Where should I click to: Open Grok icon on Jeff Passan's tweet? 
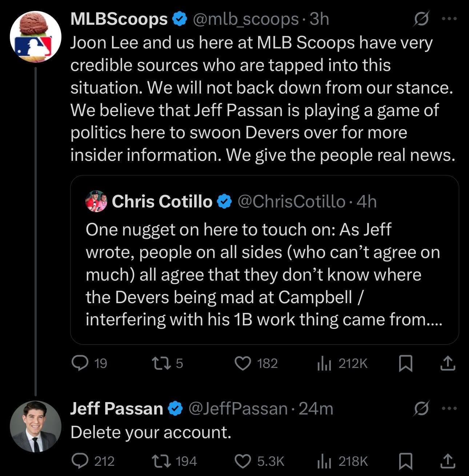[x=422, y=408]
